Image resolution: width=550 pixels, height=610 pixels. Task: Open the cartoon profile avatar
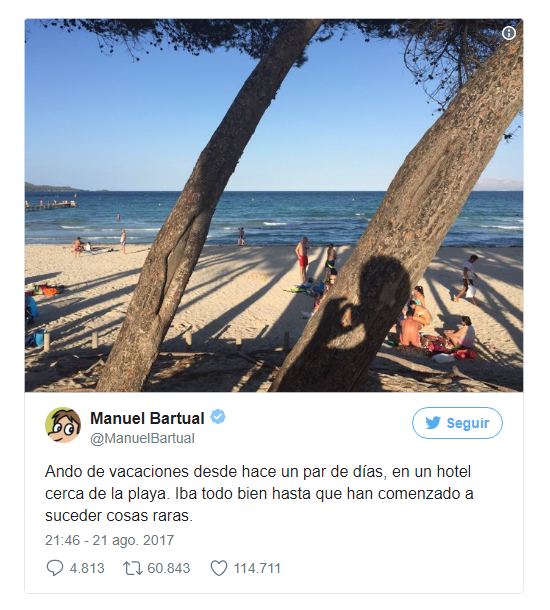(63, 425)
